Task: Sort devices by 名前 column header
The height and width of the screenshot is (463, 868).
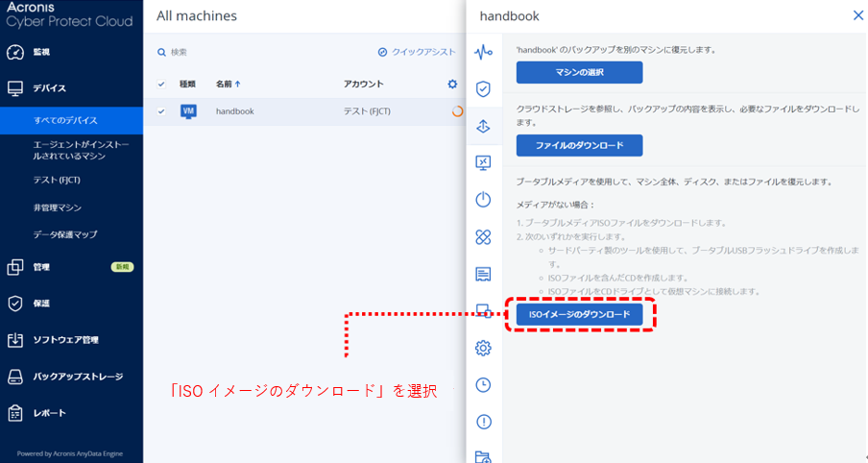Action: 228,85
